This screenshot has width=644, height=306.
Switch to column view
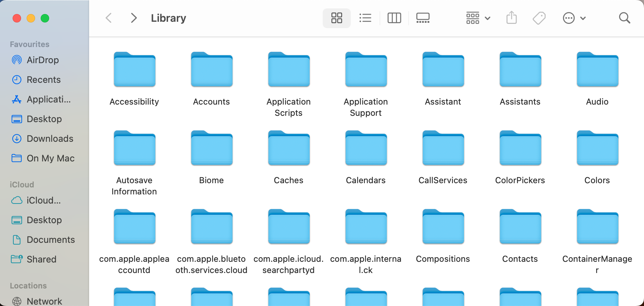click(x=394, y=18)
